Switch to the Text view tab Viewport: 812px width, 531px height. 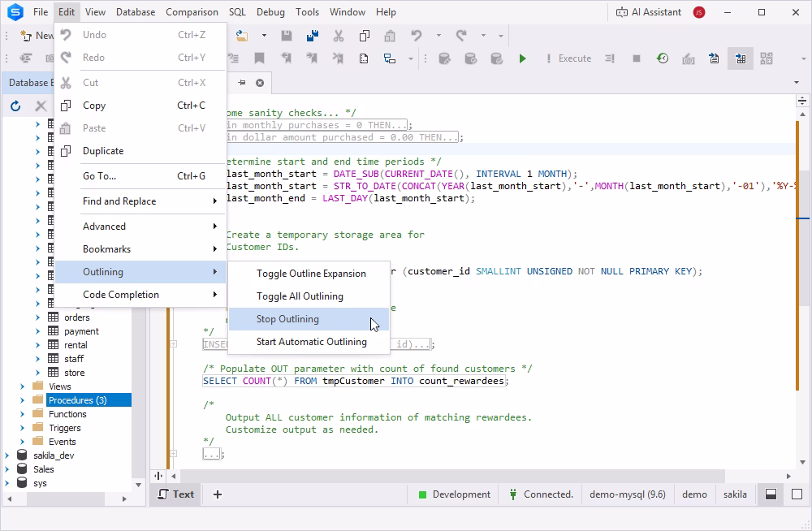[176, 494]
